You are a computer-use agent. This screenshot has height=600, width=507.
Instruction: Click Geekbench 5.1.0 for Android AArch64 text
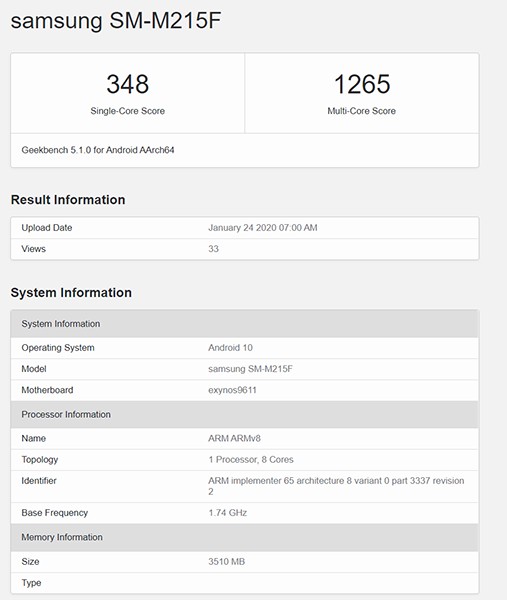[x=98, y=150]
